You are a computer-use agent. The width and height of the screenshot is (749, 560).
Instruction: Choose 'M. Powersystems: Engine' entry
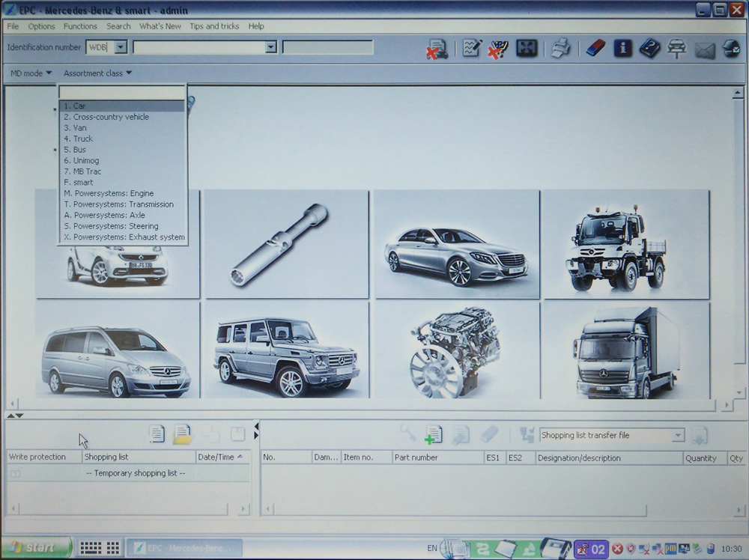(122, 193)
